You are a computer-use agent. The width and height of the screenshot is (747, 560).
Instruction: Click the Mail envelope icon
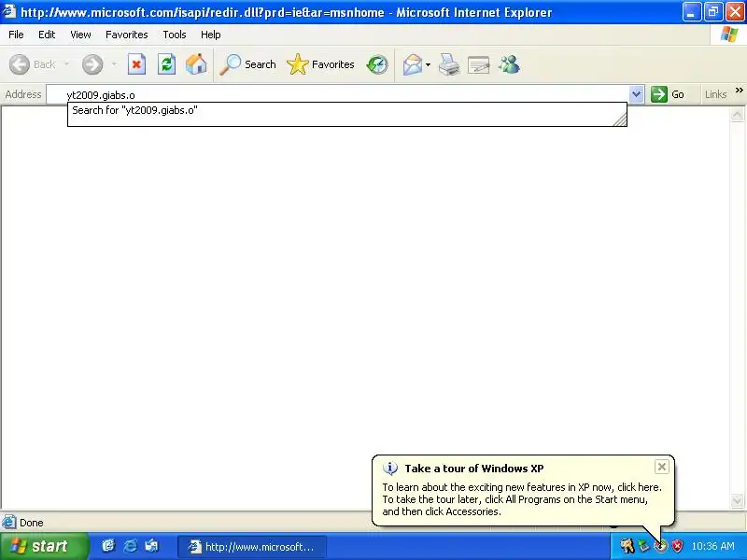(x=413, y=64)
